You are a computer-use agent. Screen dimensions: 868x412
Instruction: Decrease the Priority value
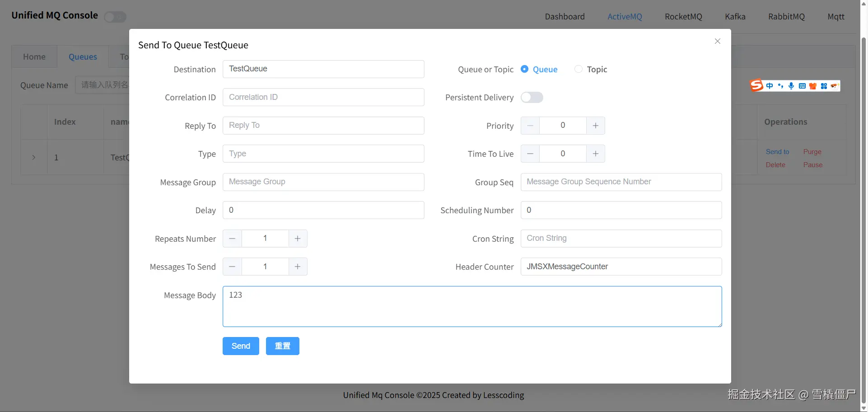[530, 126]
